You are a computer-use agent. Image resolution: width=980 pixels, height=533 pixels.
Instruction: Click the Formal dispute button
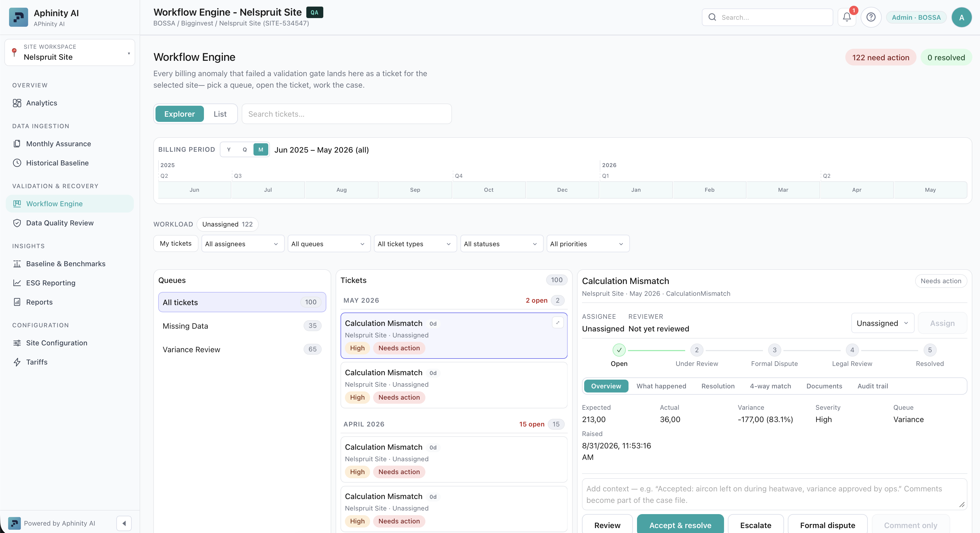click(x=828, y=525)
